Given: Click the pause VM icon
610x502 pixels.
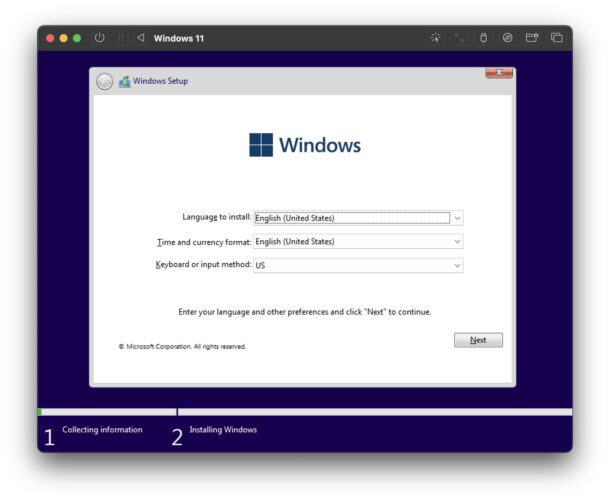Looking at the screenshot, I should click(120, 38).
